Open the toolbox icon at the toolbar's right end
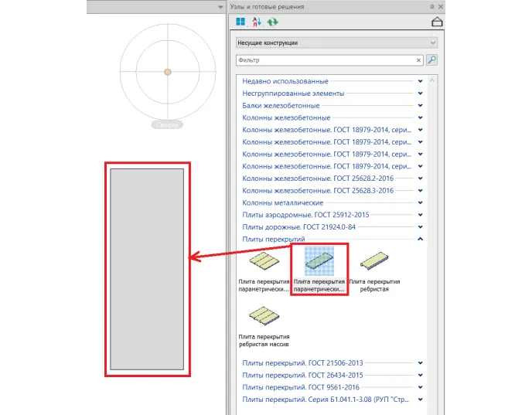 (x=437, y=22)
